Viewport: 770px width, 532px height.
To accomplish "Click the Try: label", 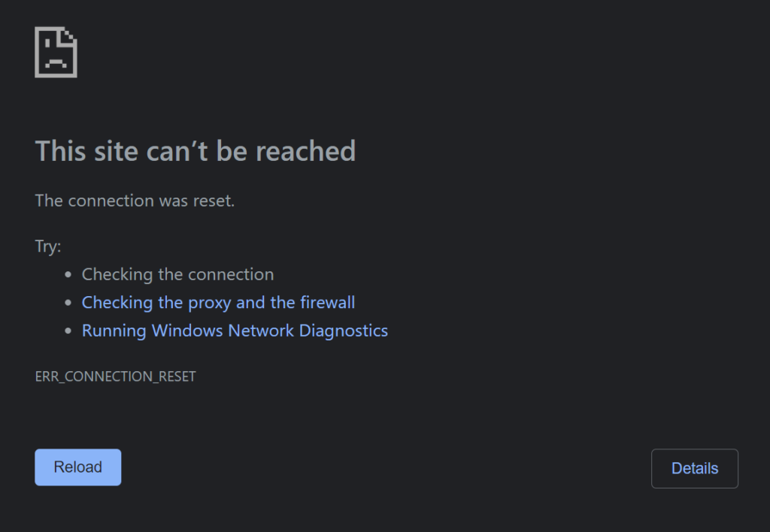I will pos(48,246).
